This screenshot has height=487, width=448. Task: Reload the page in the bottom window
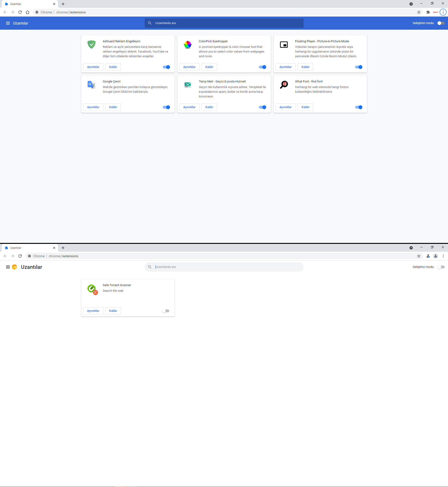[x=20, y=256]
